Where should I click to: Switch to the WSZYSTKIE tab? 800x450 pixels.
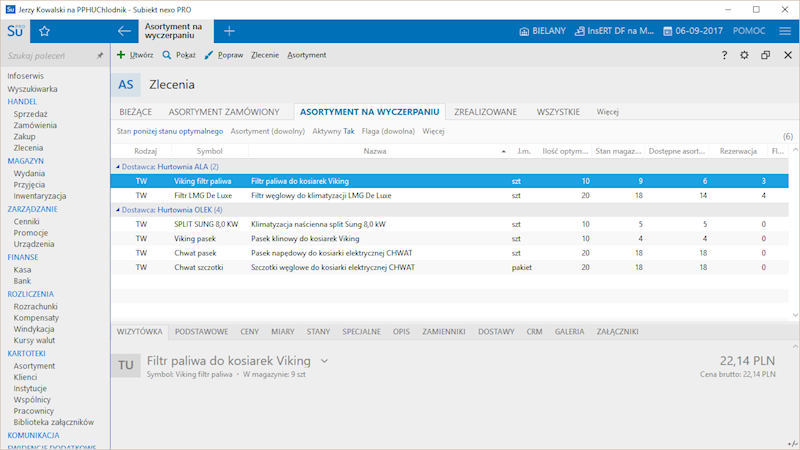pos(558,112)
